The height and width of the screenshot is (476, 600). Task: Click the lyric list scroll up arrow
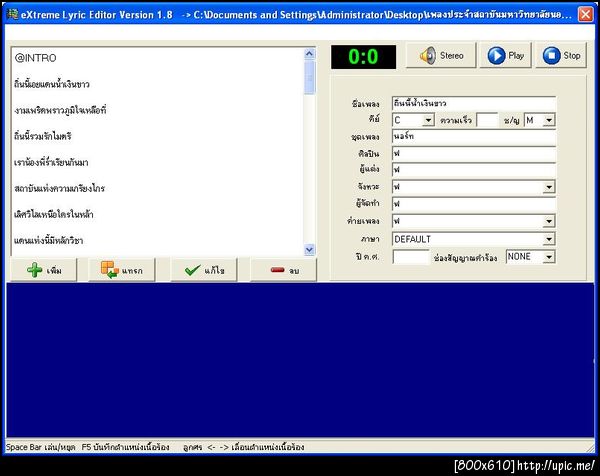310,54
